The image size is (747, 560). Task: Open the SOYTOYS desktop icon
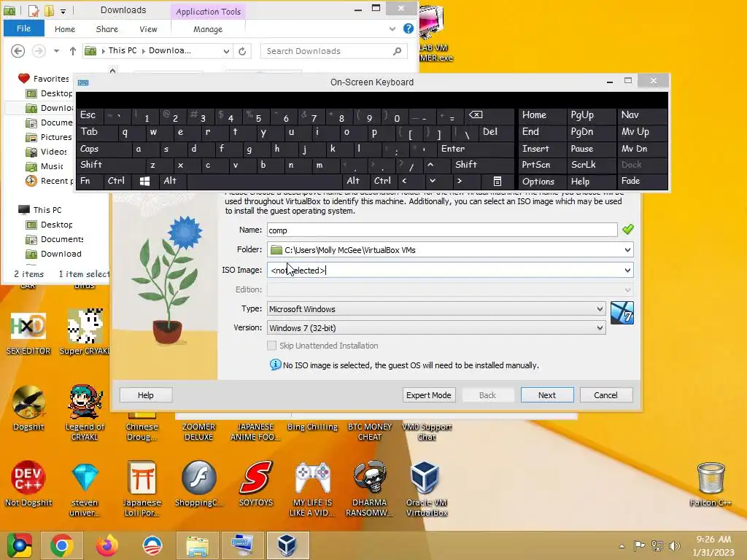256,478
